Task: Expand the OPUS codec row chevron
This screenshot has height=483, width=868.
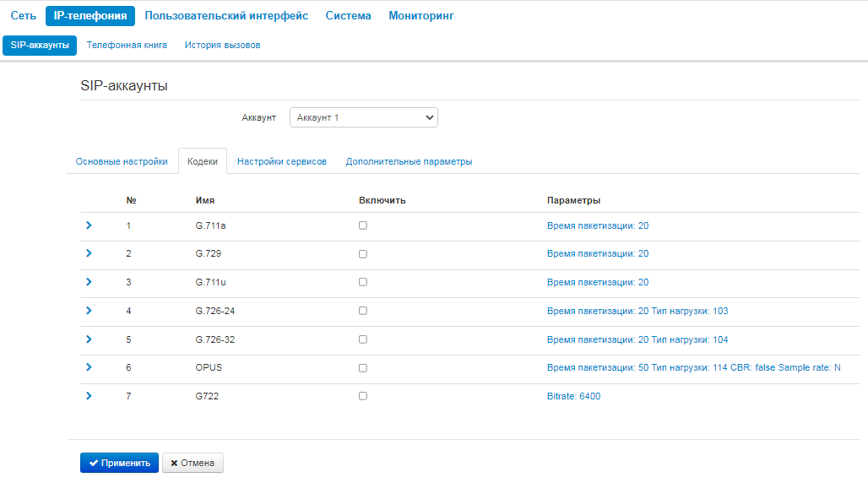Action: click(x=89, y=367)
